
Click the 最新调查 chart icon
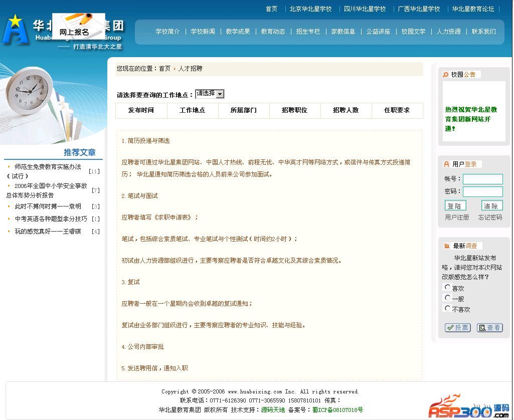tap(446, 246)
